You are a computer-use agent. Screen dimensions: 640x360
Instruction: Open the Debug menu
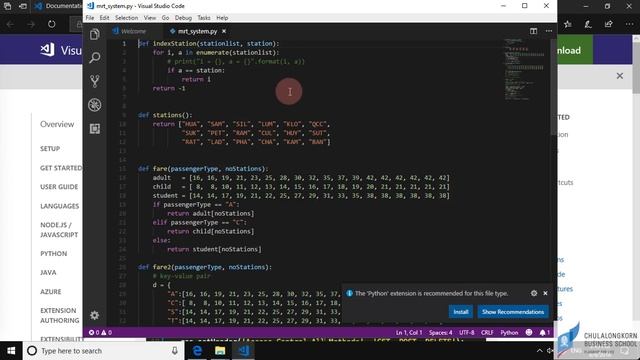tap(183, 18)
